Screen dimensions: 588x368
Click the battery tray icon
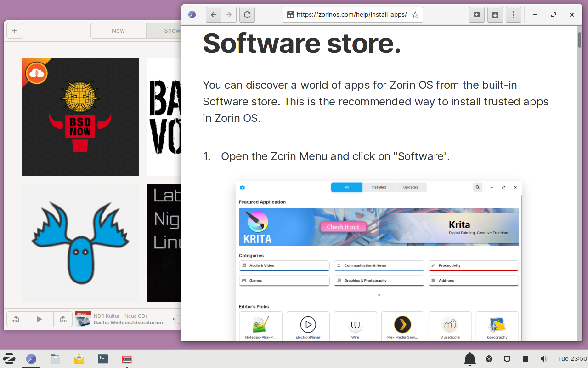[526, 359]
